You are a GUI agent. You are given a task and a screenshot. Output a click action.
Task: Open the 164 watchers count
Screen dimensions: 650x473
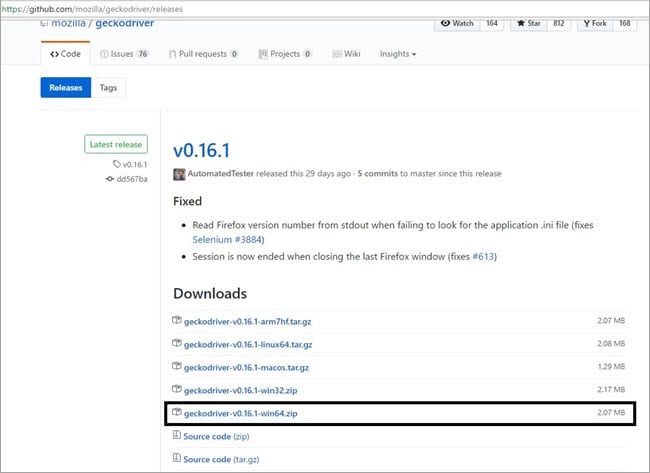pos(492,23)
